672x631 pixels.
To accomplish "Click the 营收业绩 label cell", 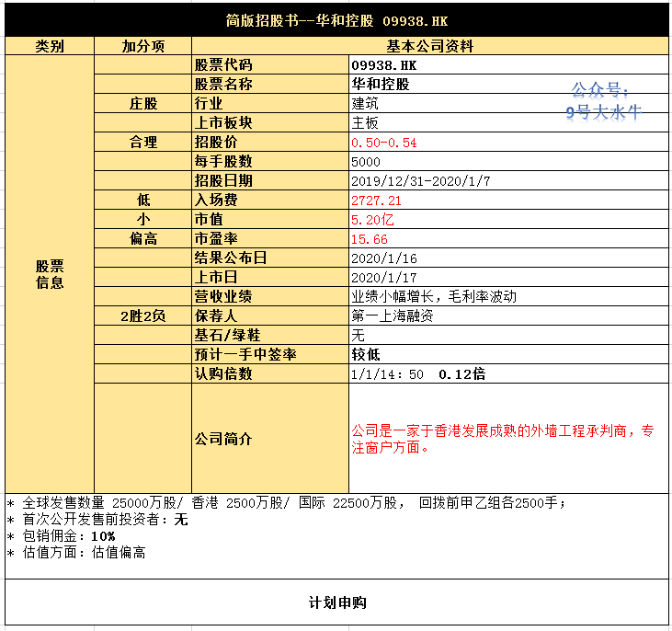I will (x=270, y=296).
